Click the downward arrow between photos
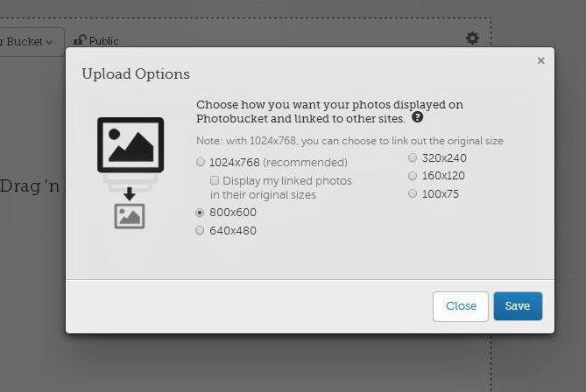Viewport: 586px width, 392px height. [130, 193]
